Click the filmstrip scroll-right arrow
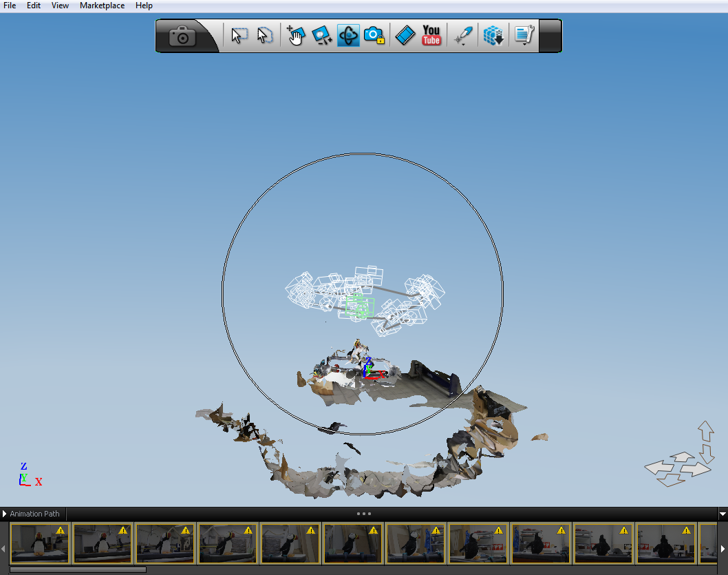The width and height of the screenshot is (728, 575). click(x=723, y=549)
